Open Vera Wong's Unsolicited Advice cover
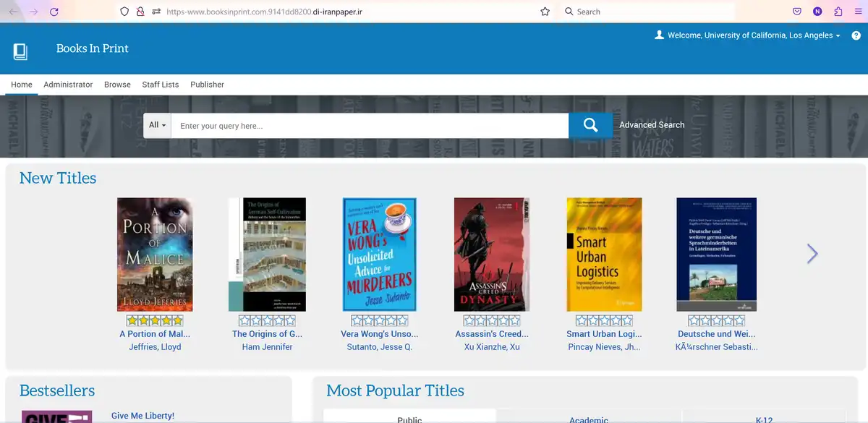This screenshot has height=423, width=868. [x=380, y=255]
